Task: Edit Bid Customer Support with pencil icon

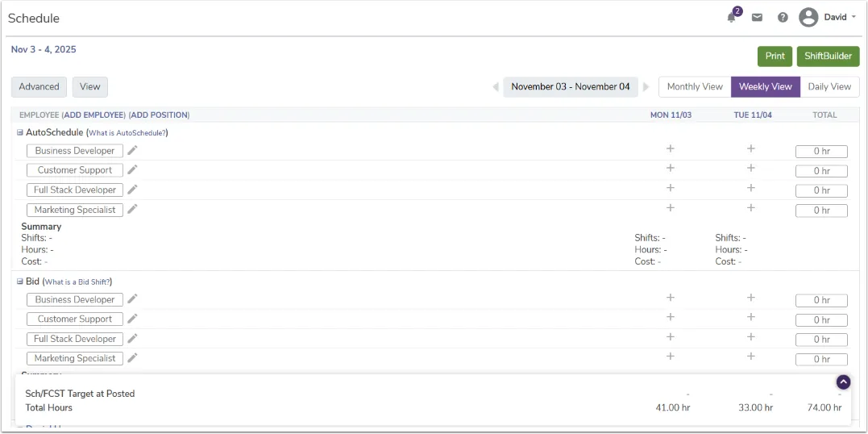Action: (x=131, y=318)
